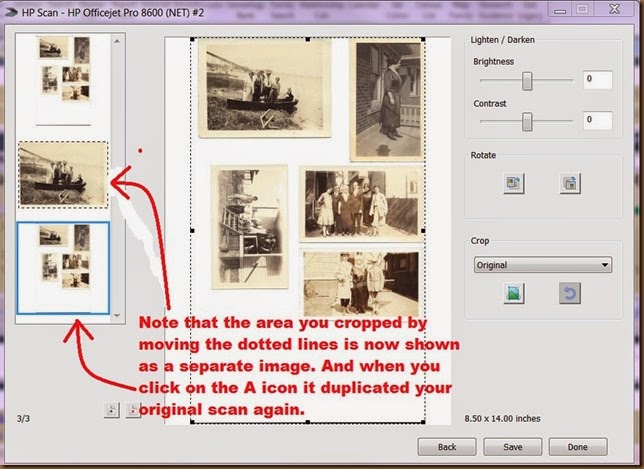
Task: Click the 3/3 page counter text
Action: pyautogui.click(x=23, y=418)
